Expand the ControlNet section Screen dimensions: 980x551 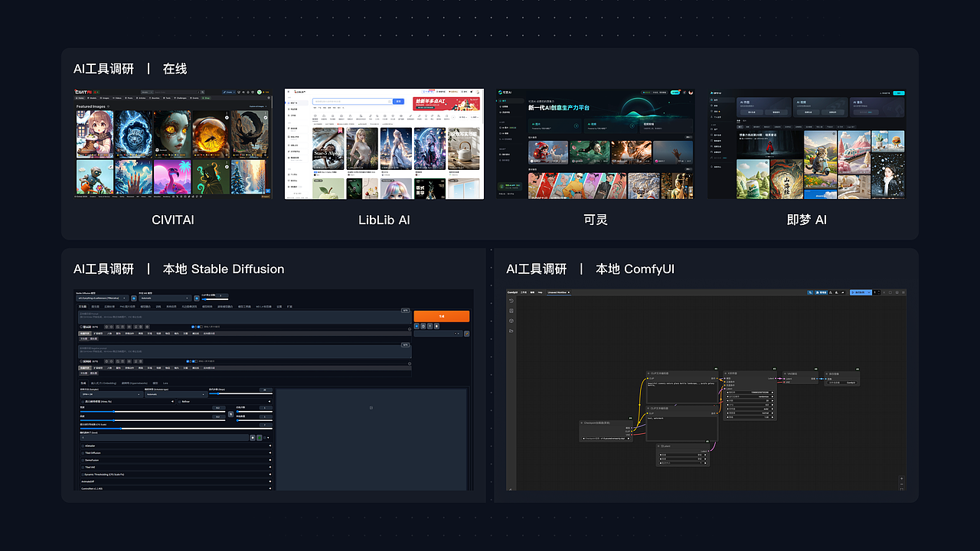pos(176,488)
